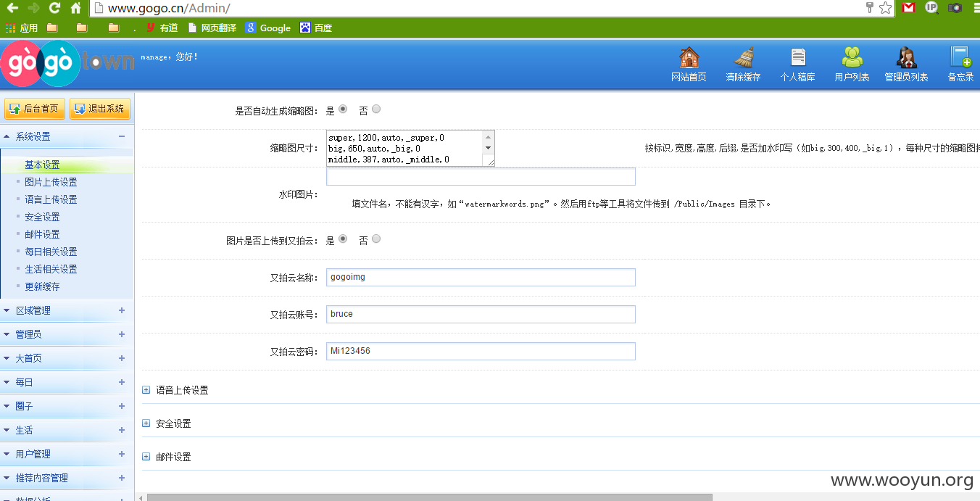The image size is (980, 501).
Task: Expand the 生活 sidebar section
Action: tap(122, 430)
